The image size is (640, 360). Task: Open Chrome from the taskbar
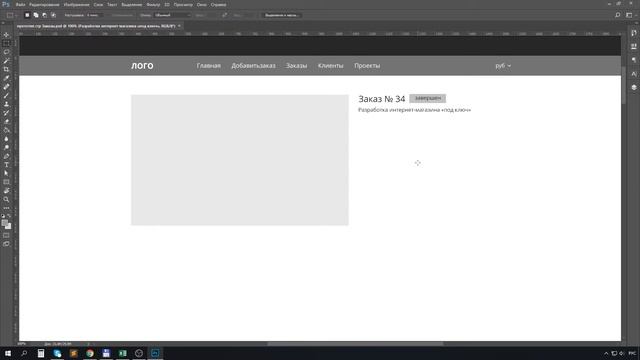(x=90, y=353)
